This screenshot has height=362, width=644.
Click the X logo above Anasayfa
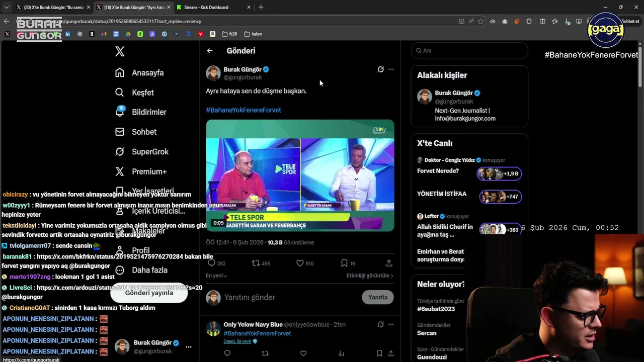120,51
